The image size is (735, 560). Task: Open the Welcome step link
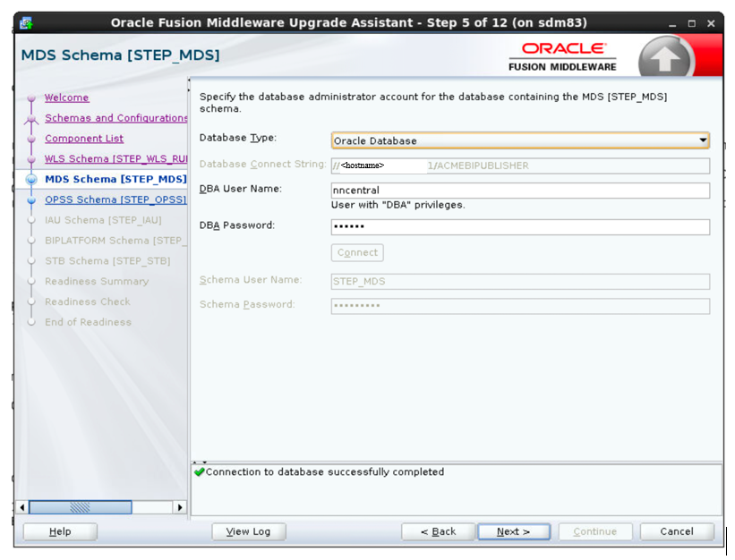pyautogui.click(x=66, y=98)
